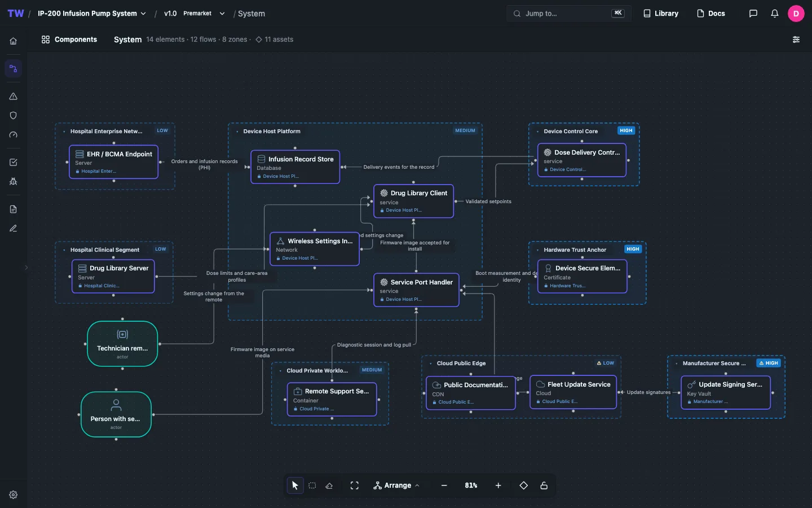Viewport: 812px width, 508px height.
Task: Open the Docs page
Action: [x=711, y=14]
